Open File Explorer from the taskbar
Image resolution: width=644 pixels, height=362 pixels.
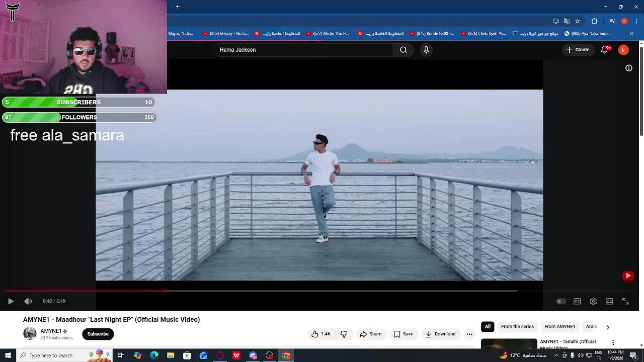(171, 355)
